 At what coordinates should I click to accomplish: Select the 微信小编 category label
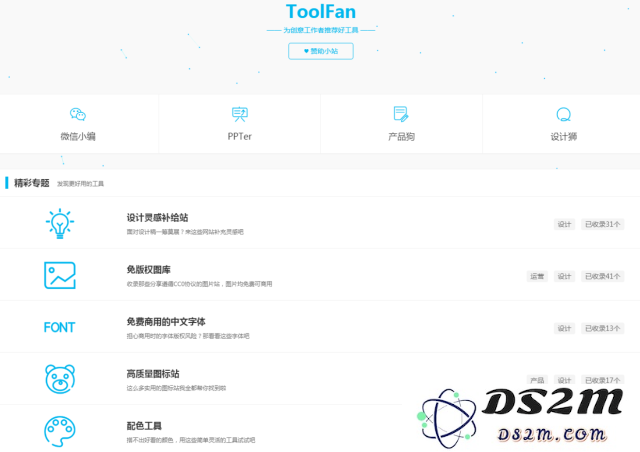point(78,136)
